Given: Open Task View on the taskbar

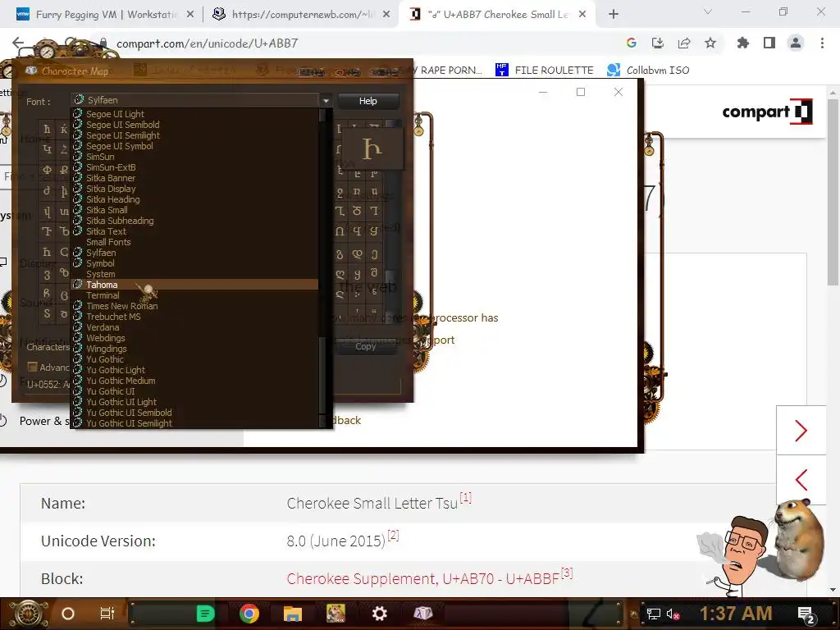Looking at the screenshot, I should pyautogui.click(x=107, y=614).
